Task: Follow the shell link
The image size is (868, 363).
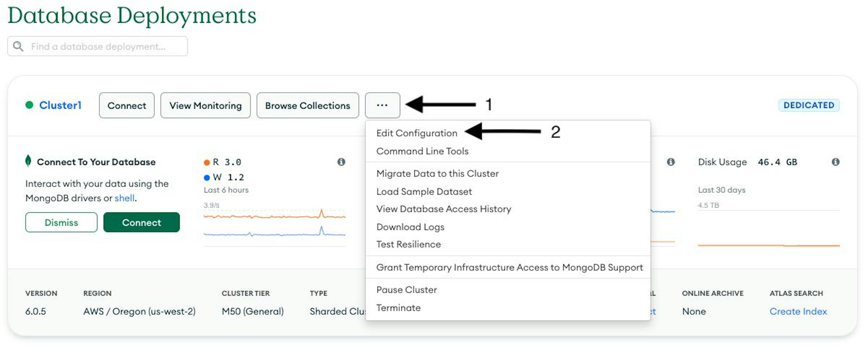Action: pyautogui.click(x=124, y=198)
